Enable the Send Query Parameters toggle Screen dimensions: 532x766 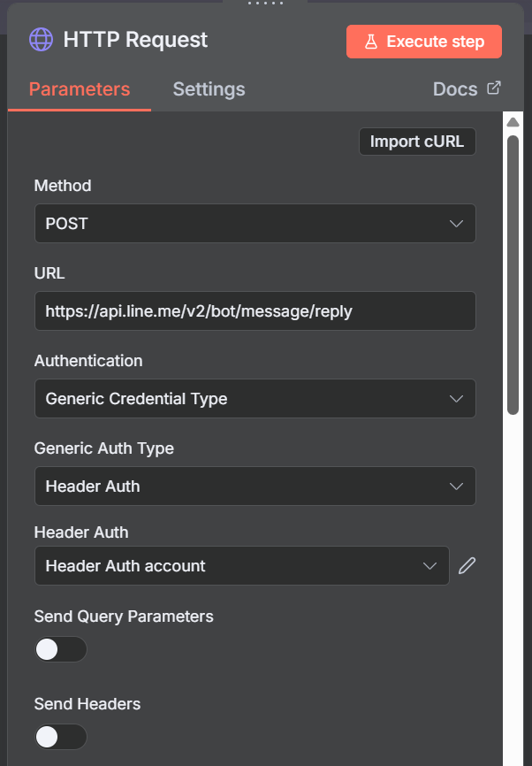pos(61,649)
